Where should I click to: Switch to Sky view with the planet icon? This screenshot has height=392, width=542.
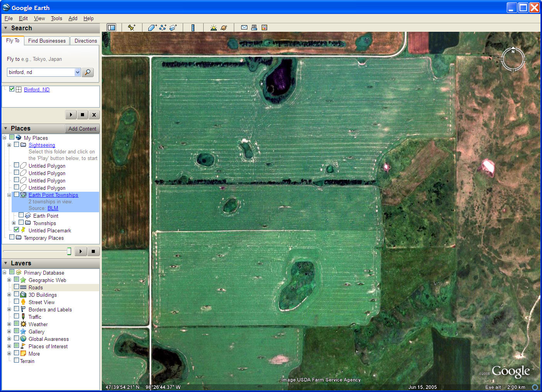224,28
